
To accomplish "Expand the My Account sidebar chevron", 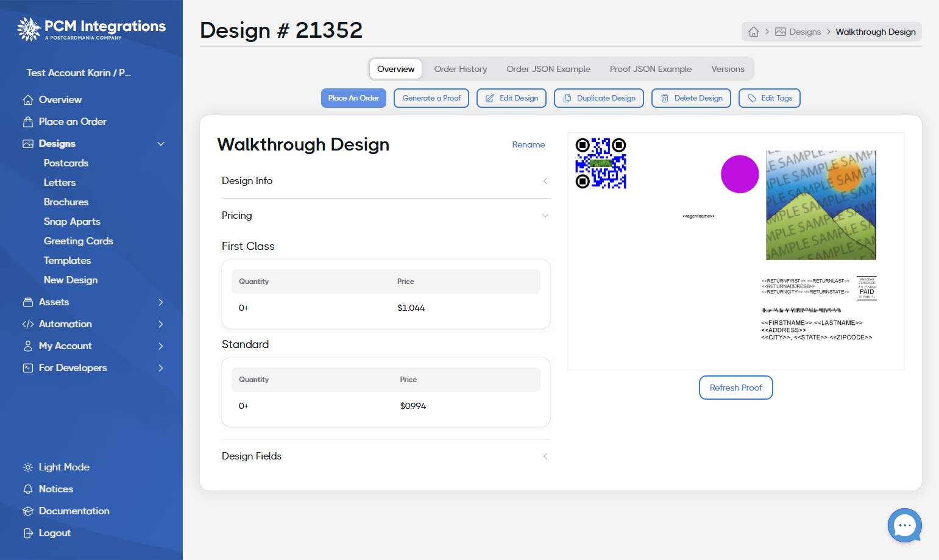I will [x=161, y=346].
